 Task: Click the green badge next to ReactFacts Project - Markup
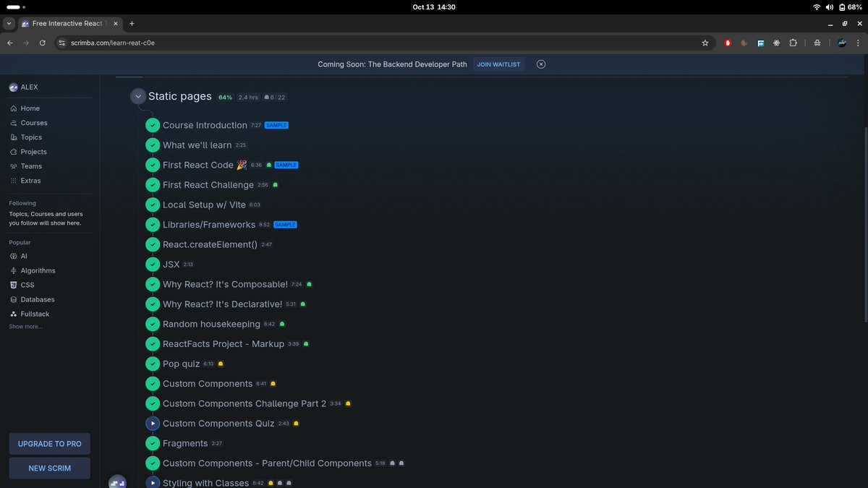(x=306, y=344)
